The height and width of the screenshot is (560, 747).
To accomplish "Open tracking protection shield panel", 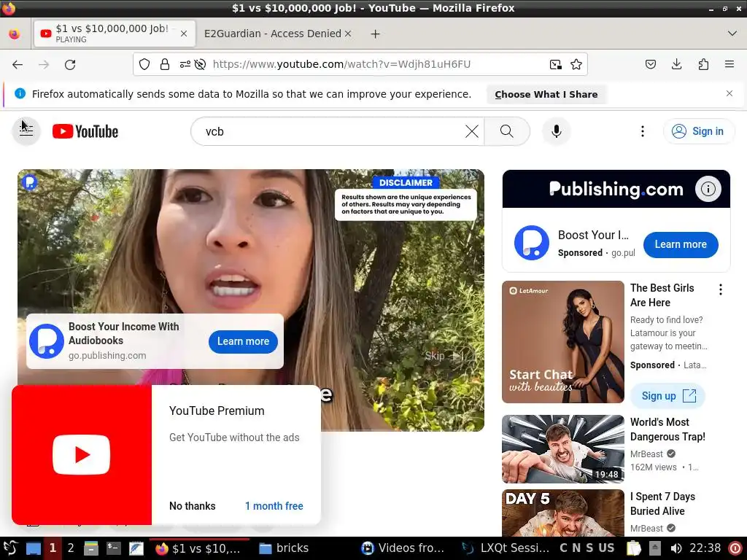I will [x=144, y=64].
